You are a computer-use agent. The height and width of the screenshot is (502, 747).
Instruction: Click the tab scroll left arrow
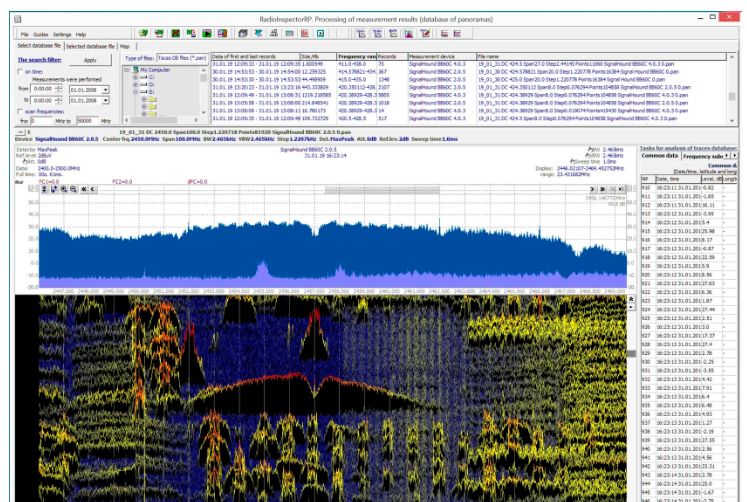[x=727, y=155]
